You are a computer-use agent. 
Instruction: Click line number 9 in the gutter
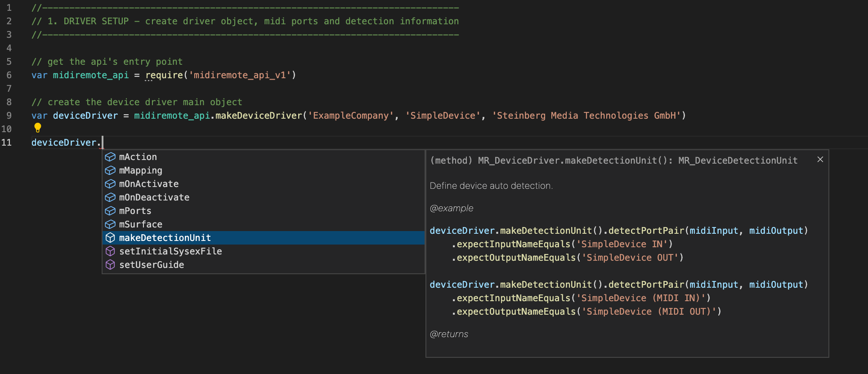pyautogui.click(x=9, y=116)
